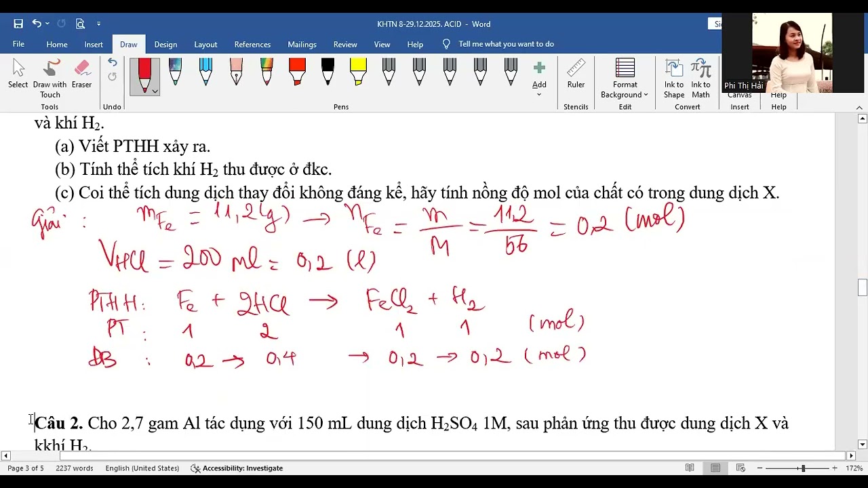Choose the Select tool in the Draw tab
Screen dimensions: 868x488
[x=18, y=74]
